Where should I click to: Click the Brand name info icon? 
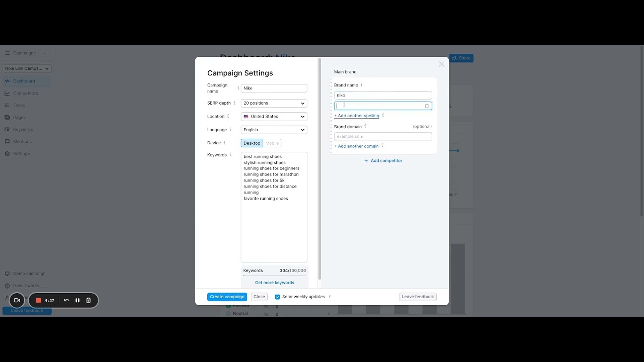[x=362, y=85]
